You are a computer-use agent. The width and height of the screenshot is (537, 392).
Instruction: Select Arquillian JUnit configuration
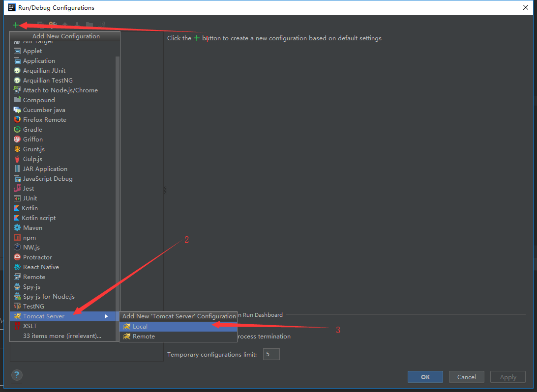[x=65, y=70]
